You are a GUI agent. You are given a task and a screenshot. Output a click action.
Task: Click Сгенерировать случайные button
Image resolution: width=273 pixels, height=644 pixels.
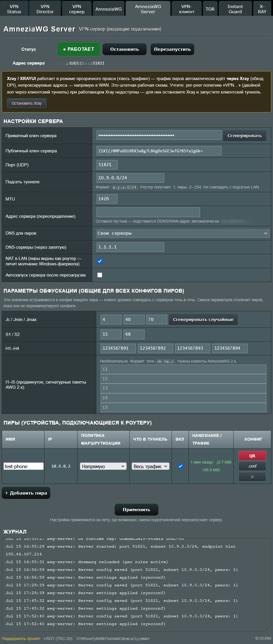pos(203,319)
